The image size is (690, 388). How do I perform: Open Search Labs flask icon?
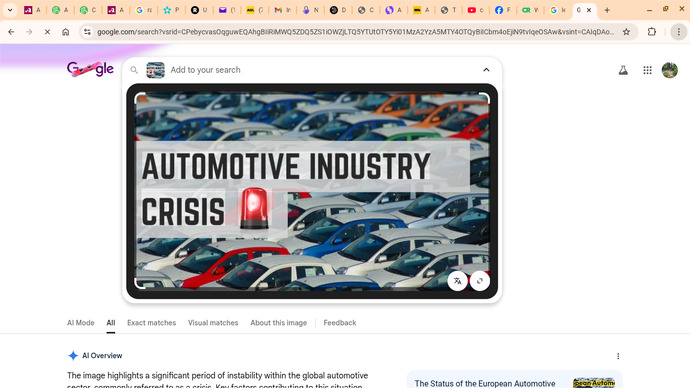point(623,70)
